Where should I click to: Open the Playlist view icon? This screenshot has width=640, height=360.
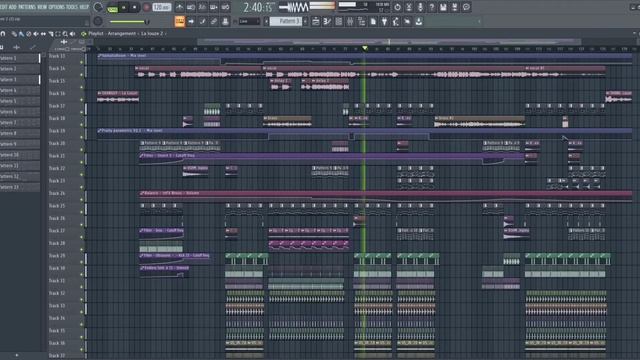coord(316,22)
